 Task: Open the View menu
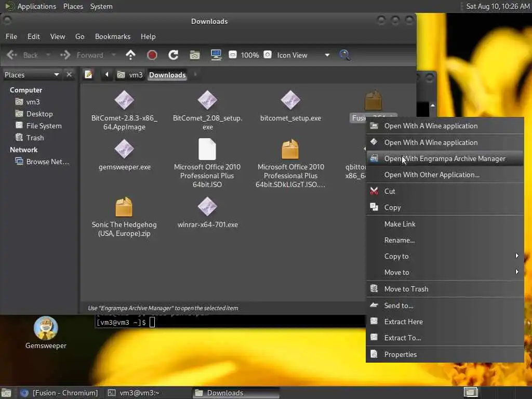[x=58, y=36]
